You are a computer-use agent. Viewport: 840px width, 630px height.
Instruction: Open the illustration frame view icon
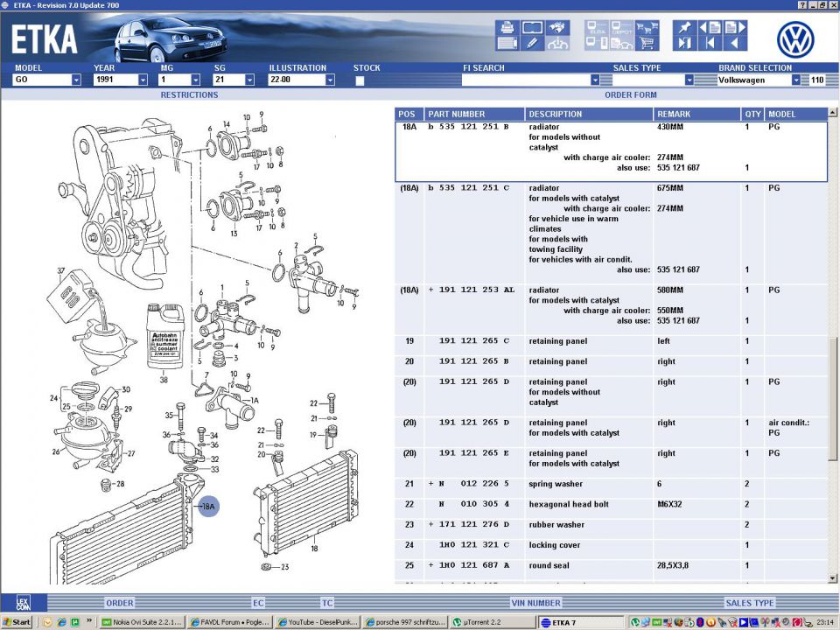(x=533, y=27)
